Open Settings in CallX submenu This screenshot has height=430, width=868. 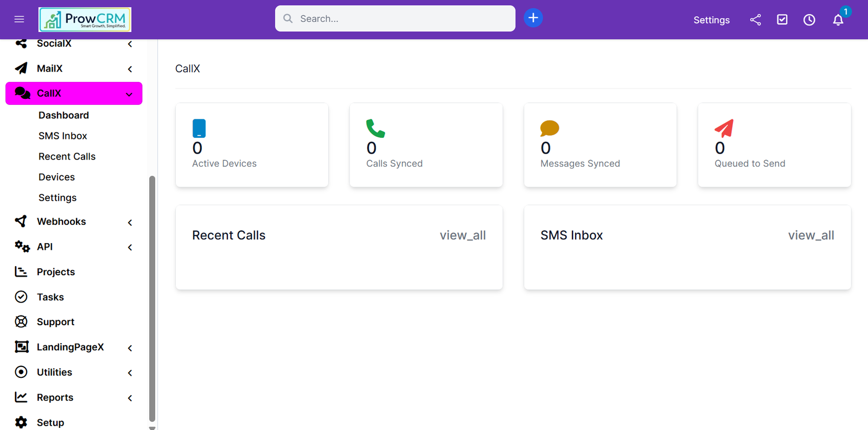point(58,198)
